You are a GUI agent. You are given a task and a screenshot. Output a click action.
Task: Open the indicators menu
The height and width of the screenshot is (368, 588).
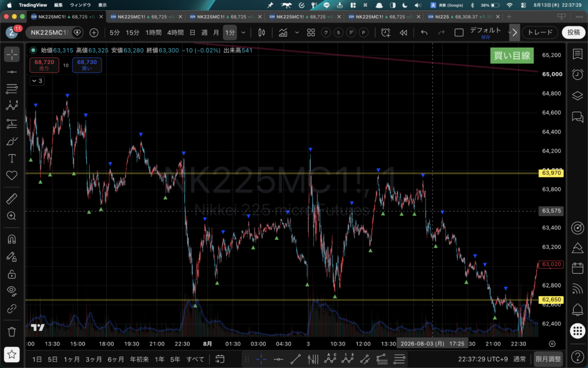point(283,33)
